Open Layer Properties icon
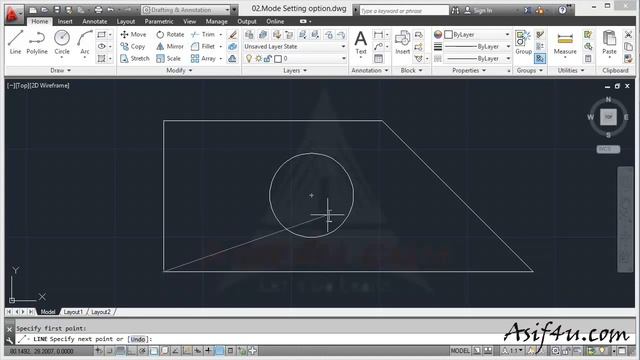 [x=249, y=35]
